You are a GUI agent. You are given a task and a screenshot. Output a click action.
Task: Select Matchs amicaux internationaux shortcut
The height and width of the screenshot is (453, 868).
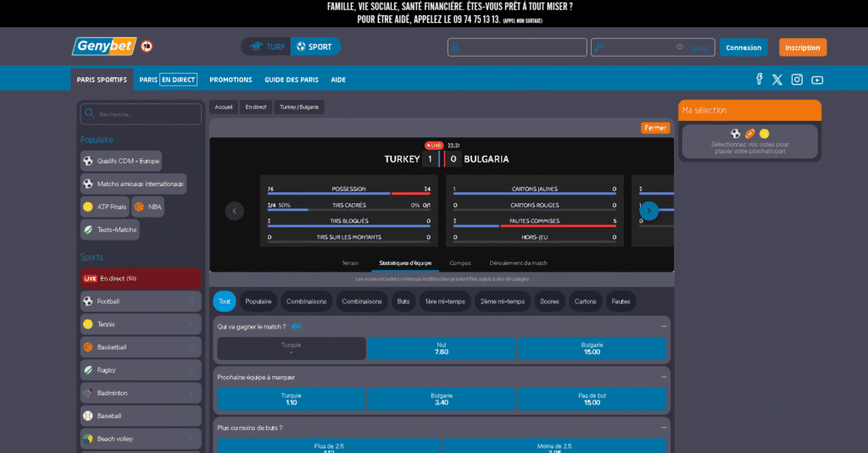click(133, 184)
